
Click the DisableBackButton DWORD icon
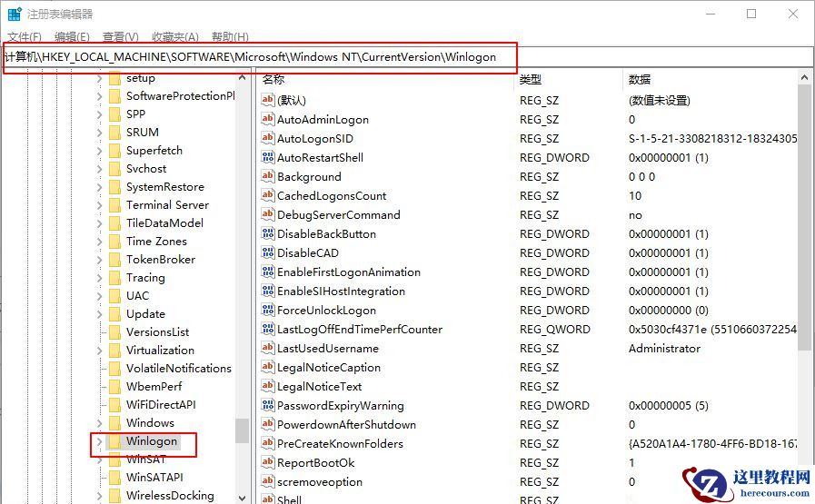(x=268, y=233)
